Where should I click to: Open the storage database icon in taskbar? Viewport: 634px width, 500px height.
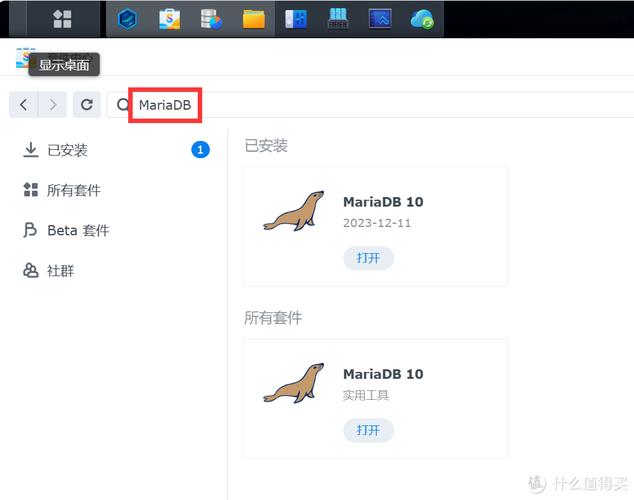211,19
